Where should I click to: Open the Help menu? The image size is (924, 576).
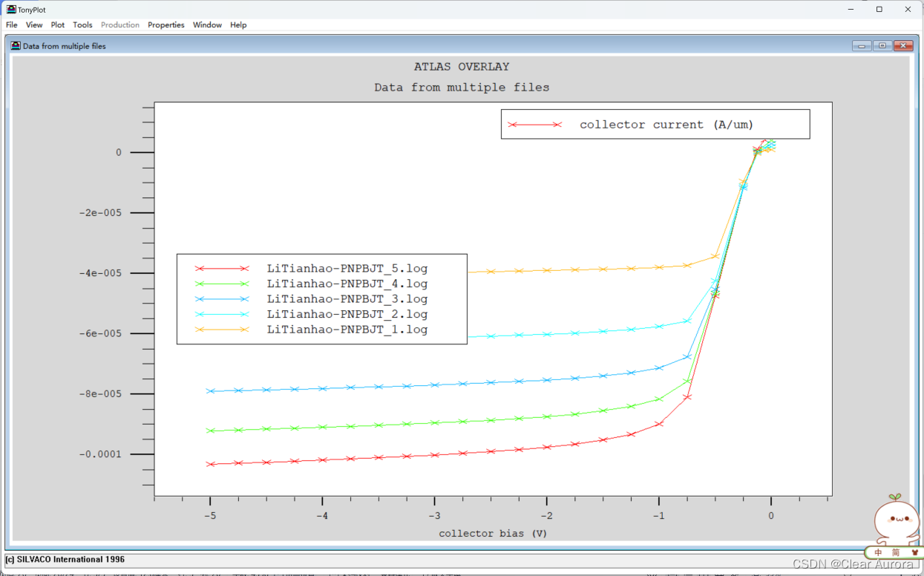coord(238,24)
